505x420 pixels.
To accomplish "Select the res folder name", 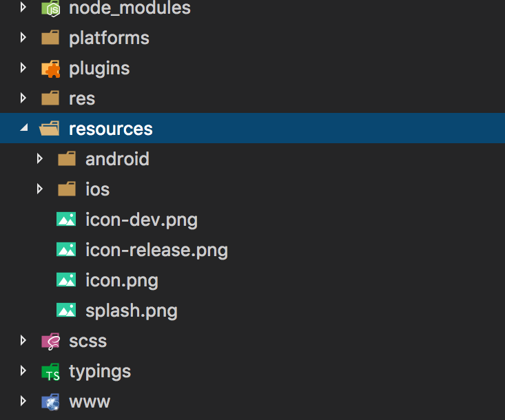I will 82,99.
